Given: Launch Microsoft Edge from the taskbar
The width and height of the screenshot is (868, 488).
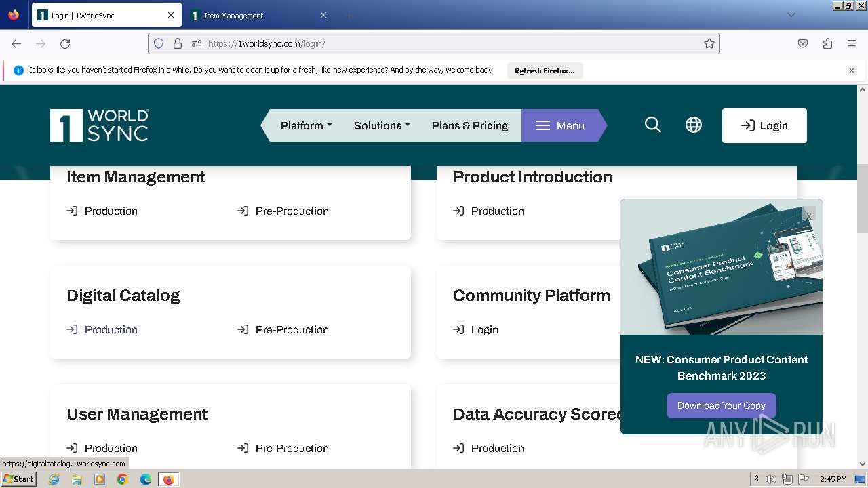Looking at the screenshot, I should pos(146,479).
